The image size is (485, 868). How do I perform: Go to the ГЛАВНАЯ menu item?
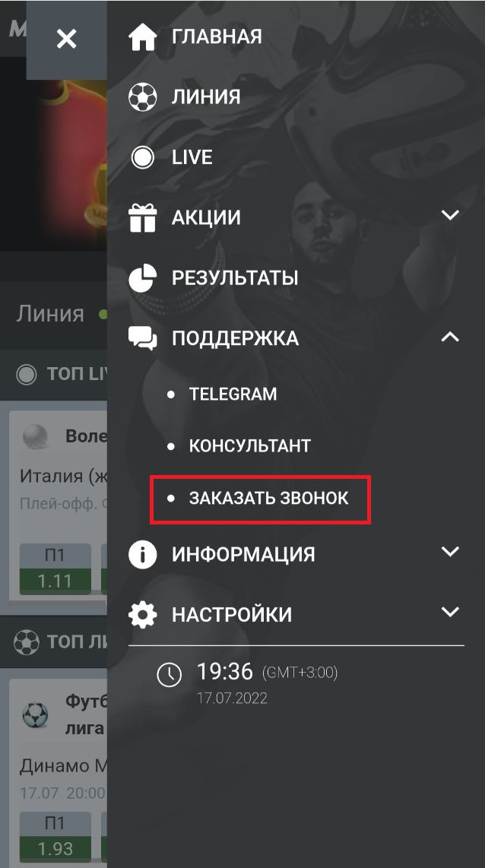tap(217, 37)
